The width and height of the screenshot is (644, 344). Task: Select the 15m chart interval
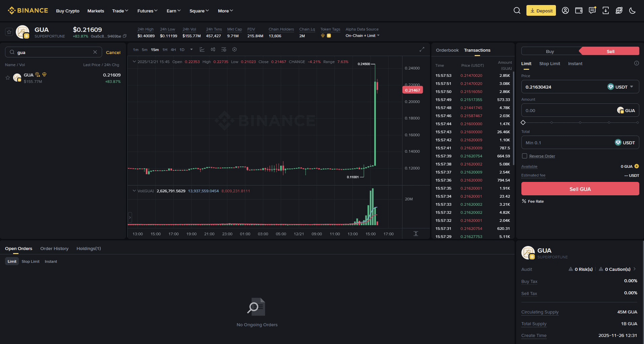[155, 50]
